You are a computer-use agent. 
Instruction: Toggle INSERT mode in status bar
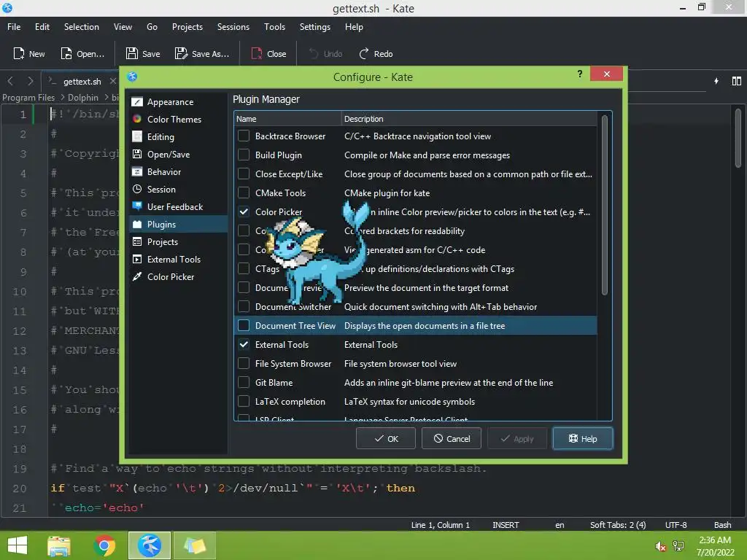pos(506,525)
